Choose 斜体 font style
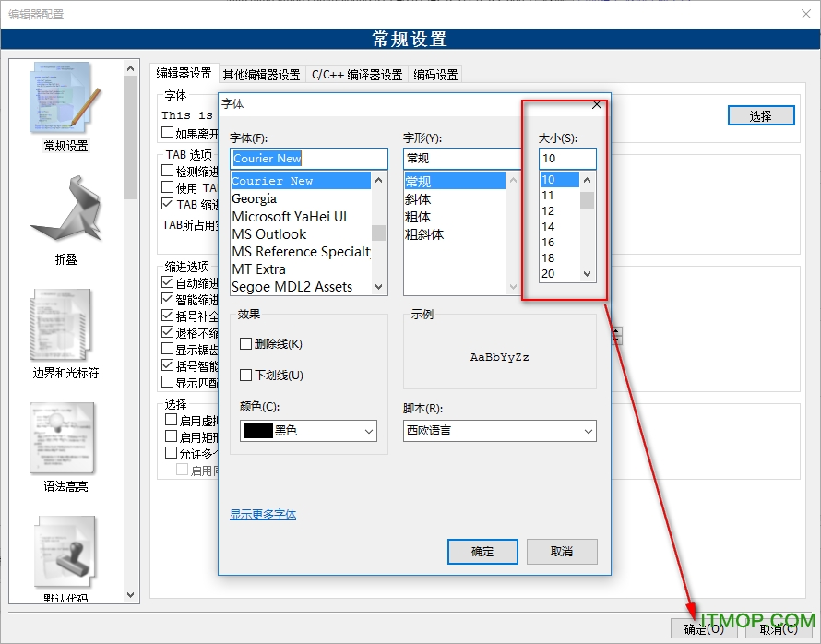Image resolution: width=821 pixels, height=644 pixels. pyautogui.click(x=455, y=199)
